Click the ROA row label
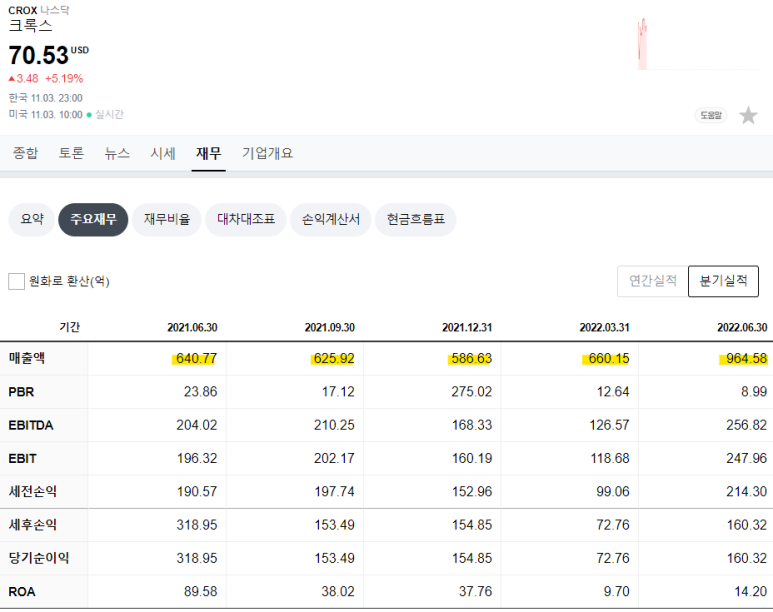 point(22,591)
